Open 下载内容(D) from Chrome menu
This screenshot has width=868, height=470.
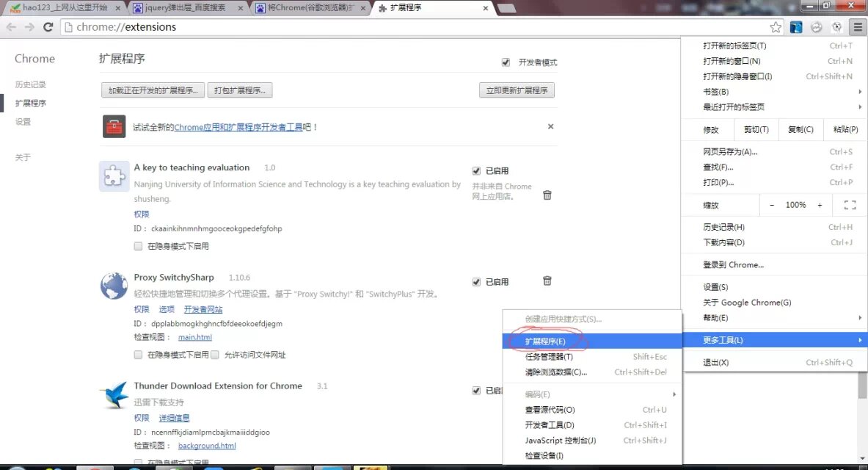[774, 242]
